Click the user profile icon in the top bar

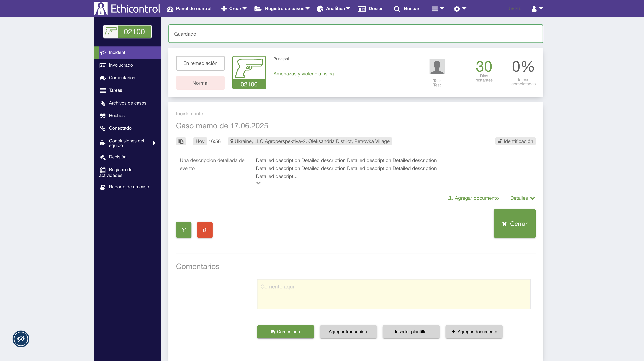click(x=536, y=9)
